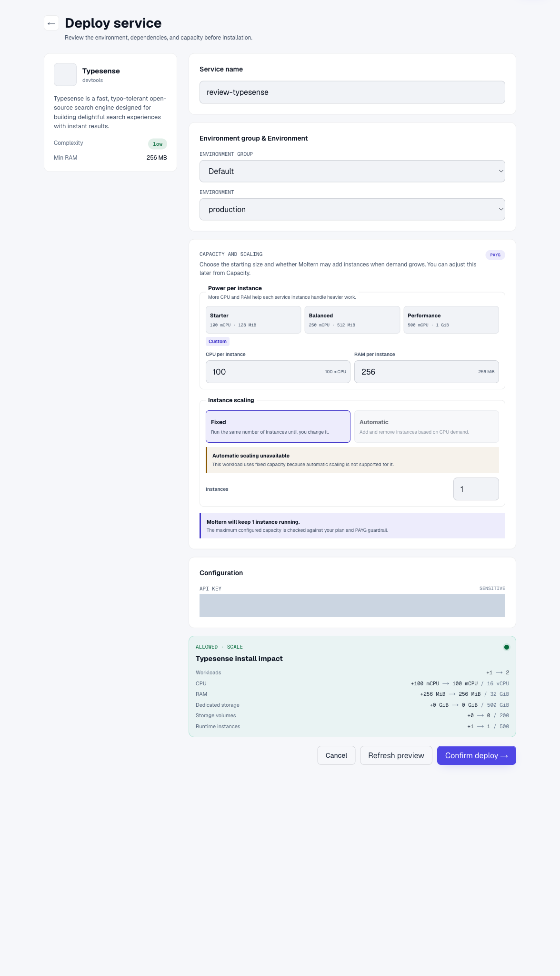Click the Deploy service heading
This screenshot has width=560, height=976.
coord(113,23)
